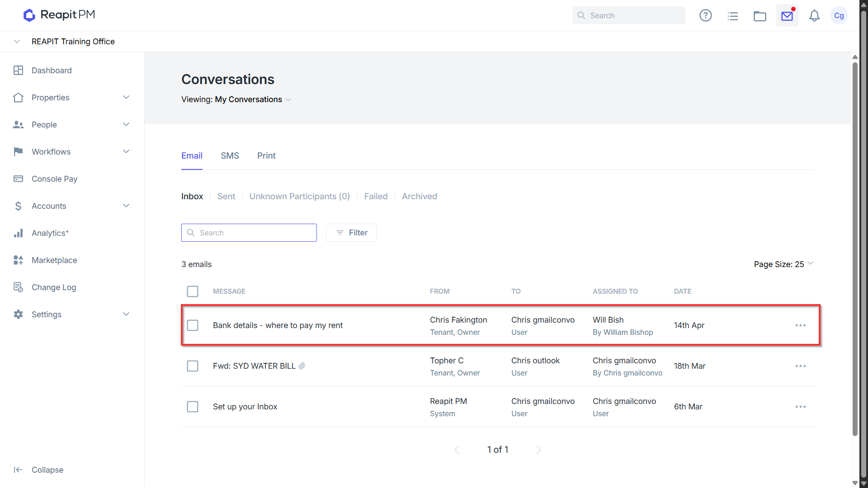Expand the Settings menu chevron
This screenshot has width=868, height=488.
point(126,314)
